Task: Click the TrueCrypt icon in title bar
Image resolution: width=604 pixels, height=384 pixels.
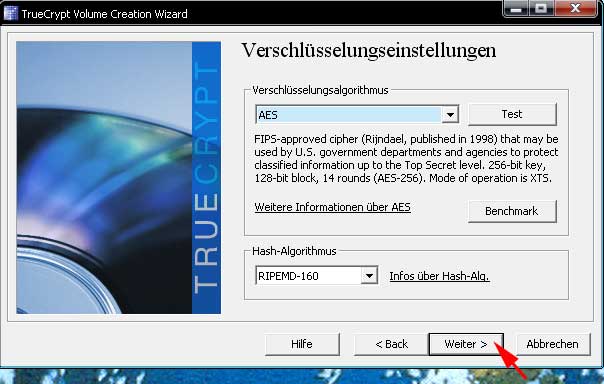Action: tap(10, 13)
